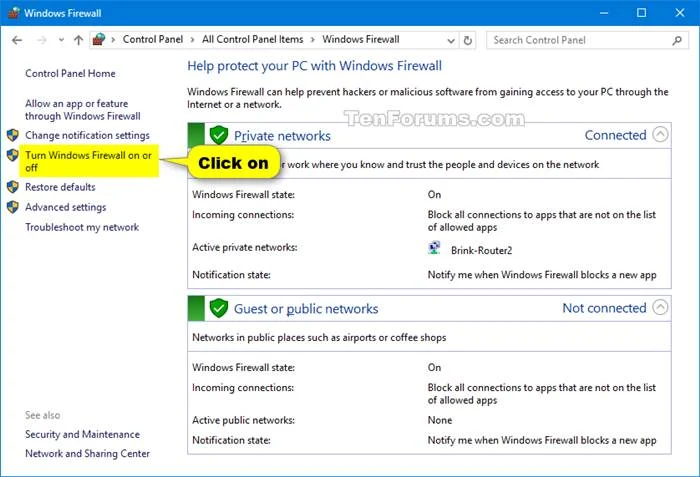Click the Connected status text
This screenshot has width=700, height=477.
pyautogui.click(x=615, y=135)
